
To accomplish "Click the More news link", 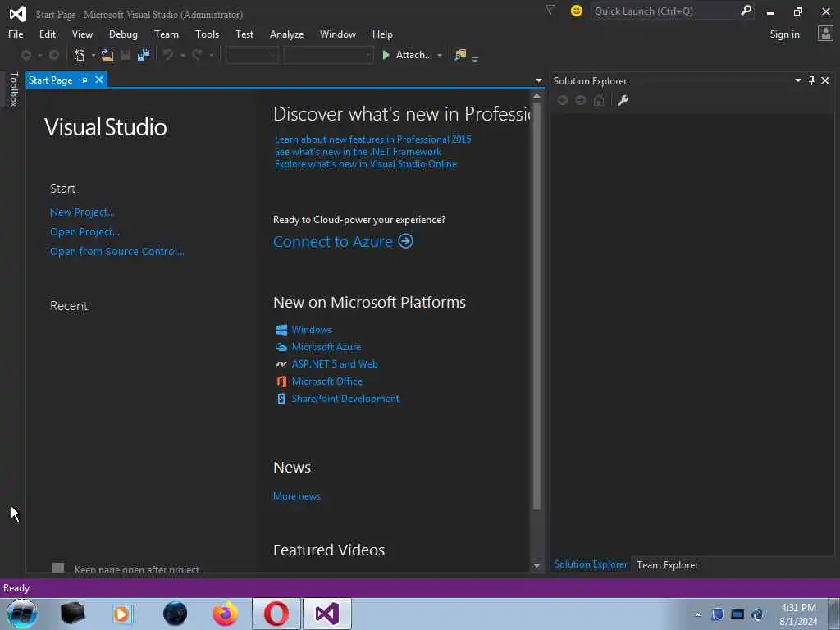I will tap(297, 496).
